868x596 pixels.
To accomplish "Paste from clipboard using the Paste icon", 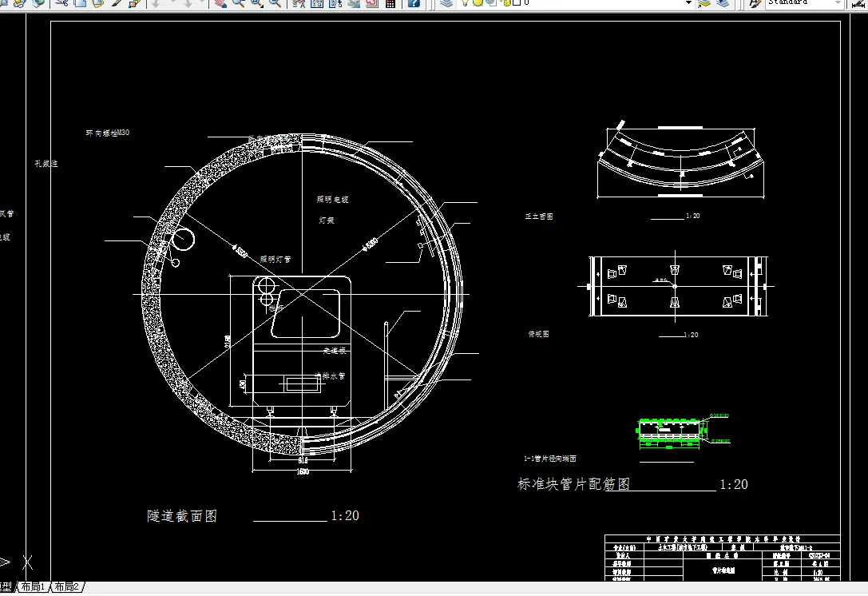I will tap(98, 2).
